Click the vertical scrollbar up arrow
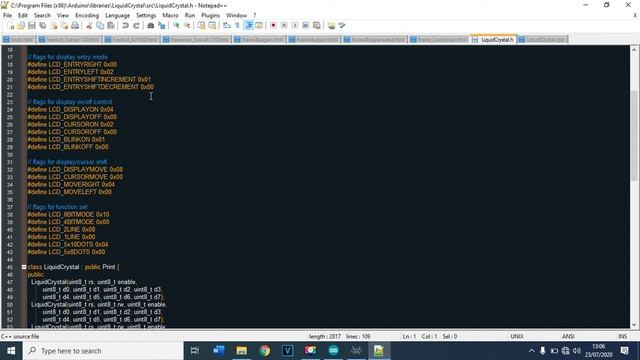The width and height of the screenshot is (640, 360). (634, 49)
